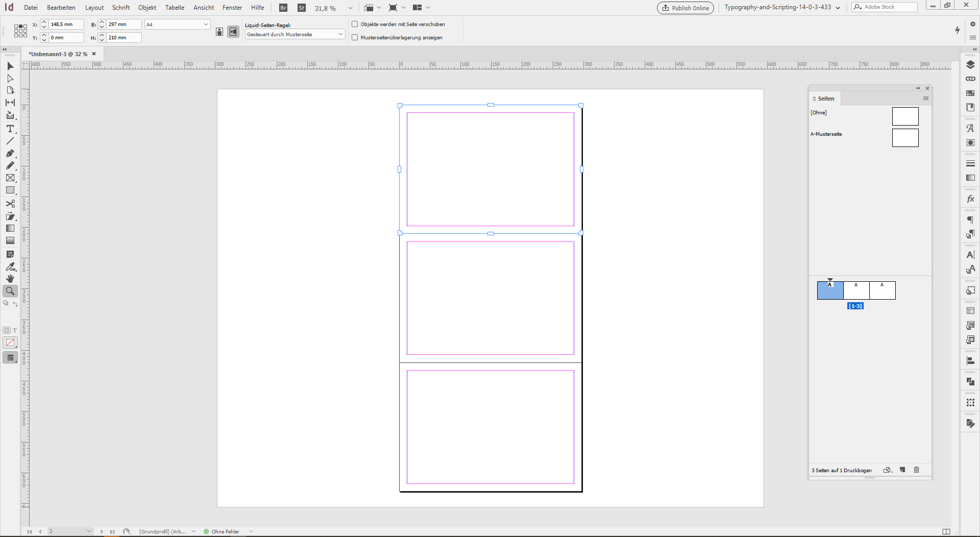Open the A4 page size dropdown
Image resolution: width=980 pixels, height=537 pixels.
(x=205, y=24)
